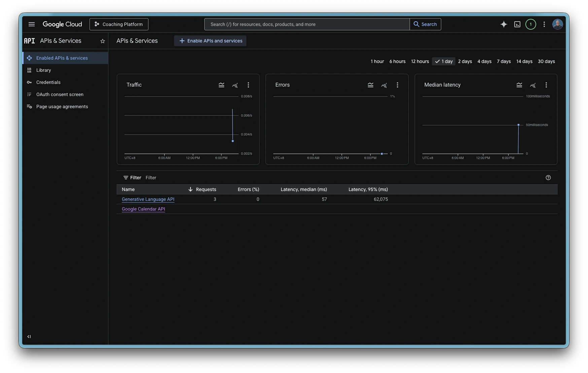Image resolution: width=588 pixels, height=373 pixels.
Task: Open the table help question mark icon
Action: (548, 178)
